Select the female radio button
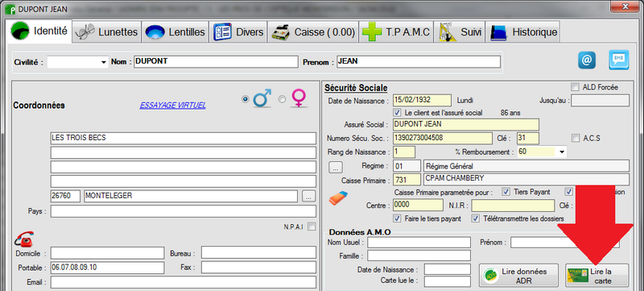 [283, 99]
